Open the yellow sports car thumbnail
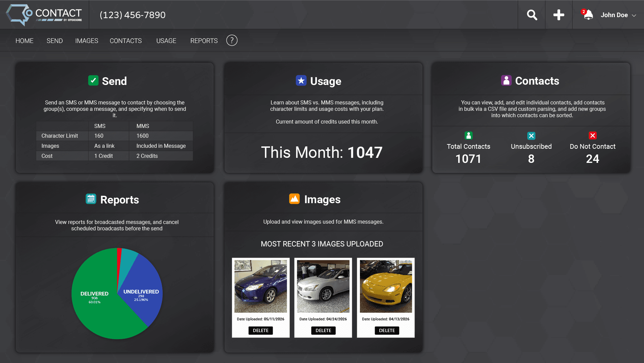644x363 pixels. [x=386, y=286]
